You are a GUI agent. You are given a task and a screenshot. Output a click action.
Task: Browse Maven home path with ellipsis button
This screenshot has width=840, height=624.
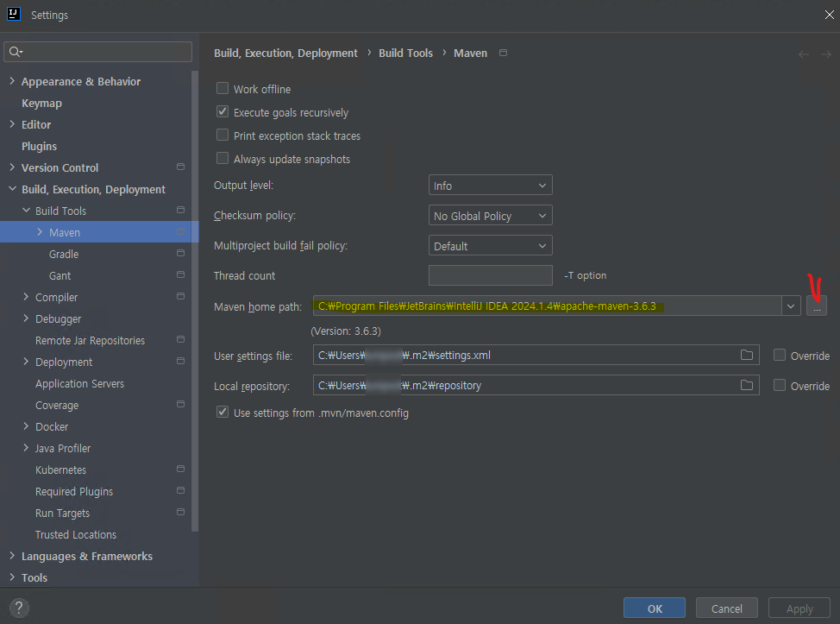point(817,306)
